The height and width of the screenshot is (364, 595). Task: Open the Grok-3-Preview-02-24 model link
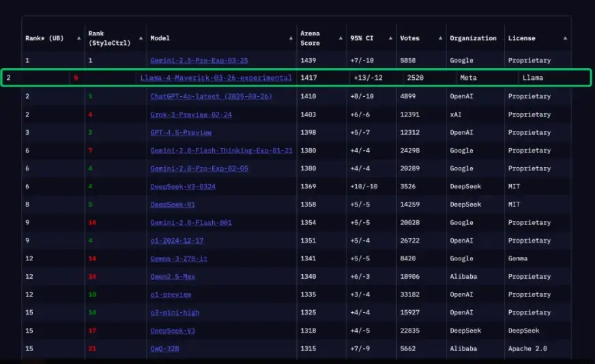tap(191, 115)
